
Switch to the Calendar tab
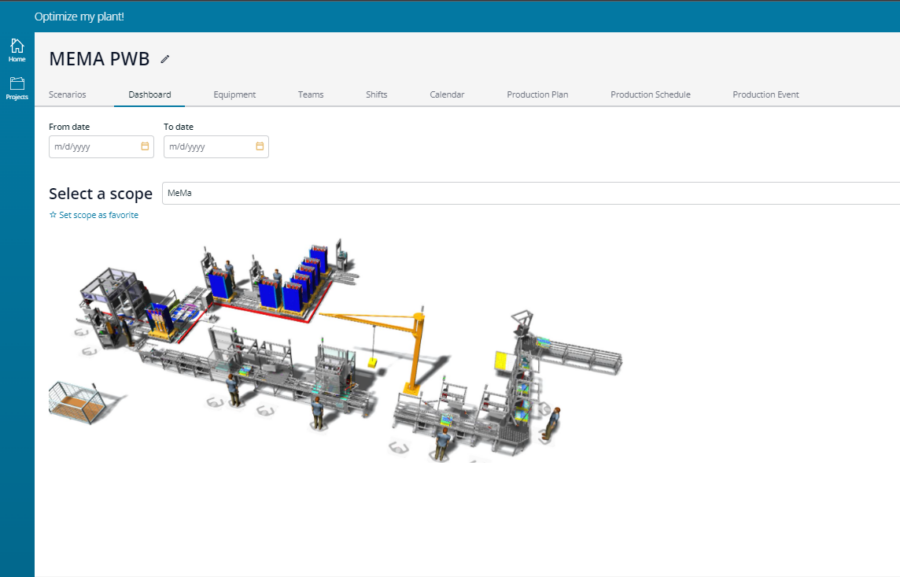tap(446, 94)
